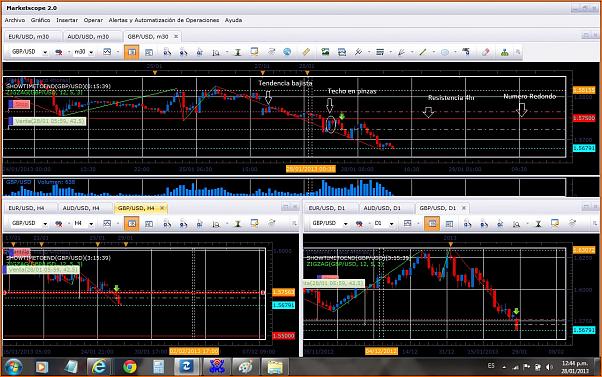
Task: Open the Operar menu
Action: [x=93, y=20]
